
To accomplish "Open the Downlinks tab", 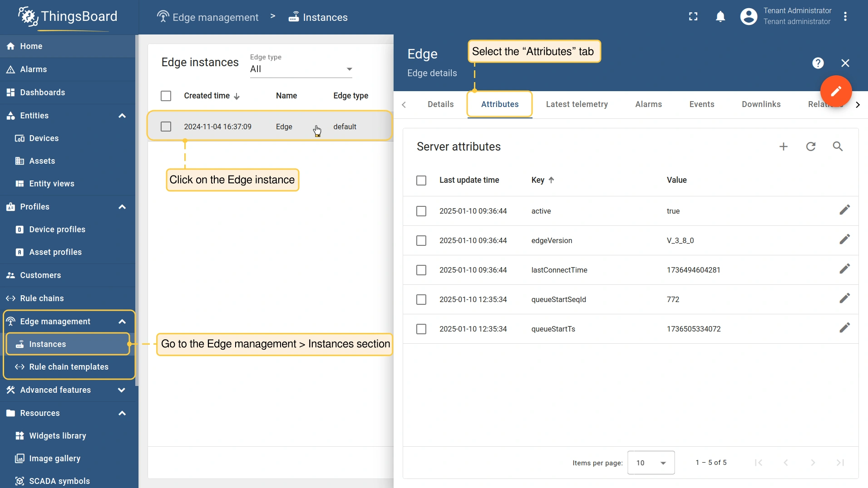I will 761,104.
